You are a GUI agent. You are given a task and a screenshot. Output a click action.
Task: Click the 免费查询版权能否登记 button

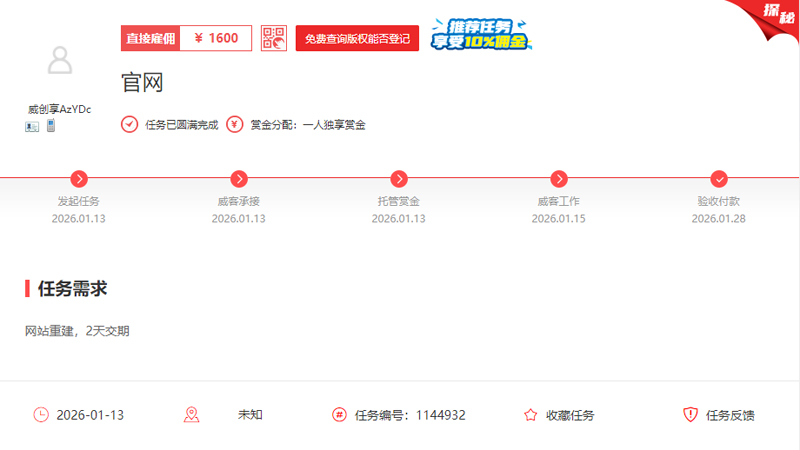tap(357, 38)
